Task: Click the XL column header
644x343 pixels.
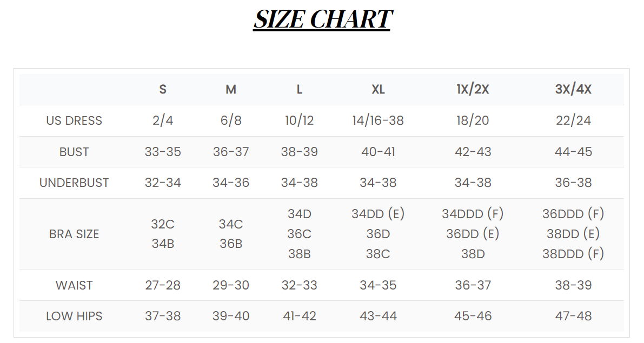Action: [378, 90]
